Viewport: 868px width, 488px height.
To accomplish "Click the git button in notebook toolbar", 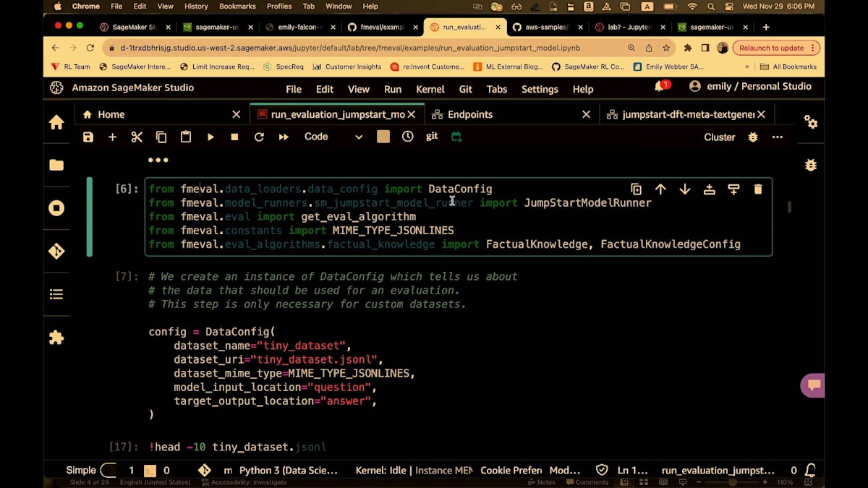I will coord(432,136).
